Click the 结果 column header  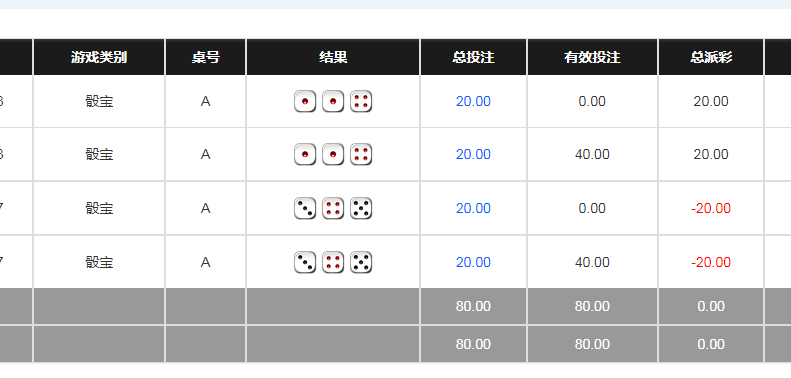pyautogui.click(x=333, y=57)
